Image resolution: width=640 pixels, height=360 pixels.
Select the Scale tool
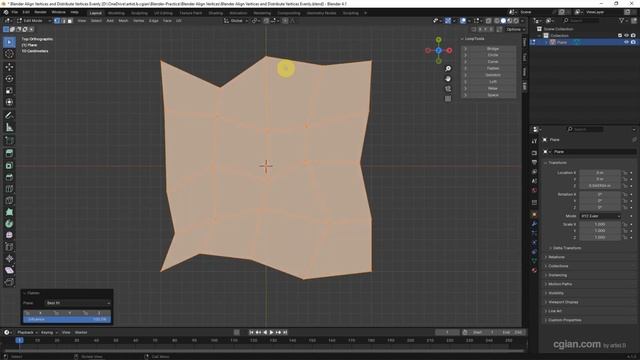point(9,91)
